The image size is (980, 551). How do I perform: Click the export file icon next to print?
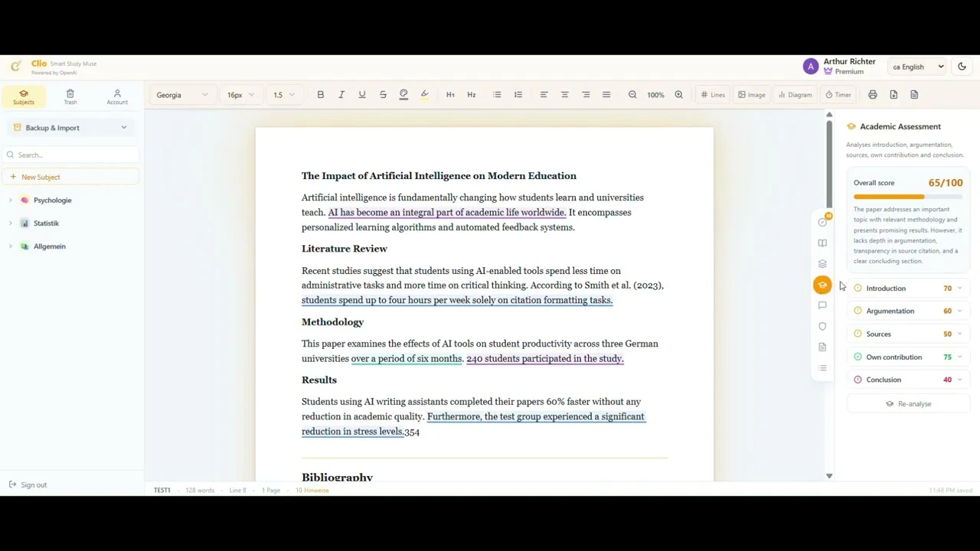pos(893,95)
